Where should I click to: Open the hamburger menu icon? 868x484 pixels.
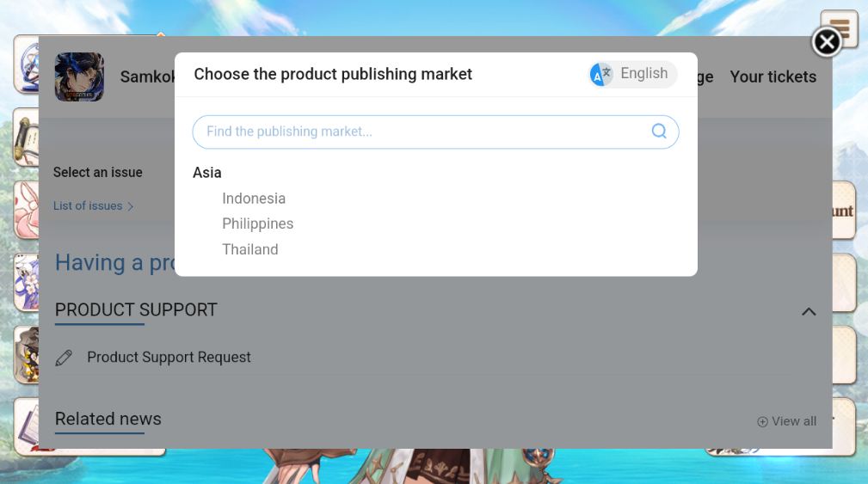tap(840, 28)
